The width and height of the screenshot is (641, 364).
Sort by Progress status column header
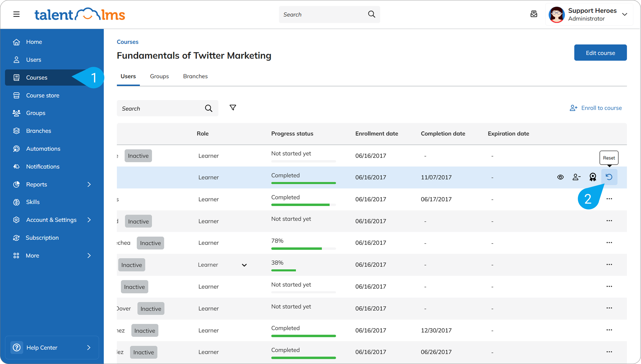click(x=292, y=134)
